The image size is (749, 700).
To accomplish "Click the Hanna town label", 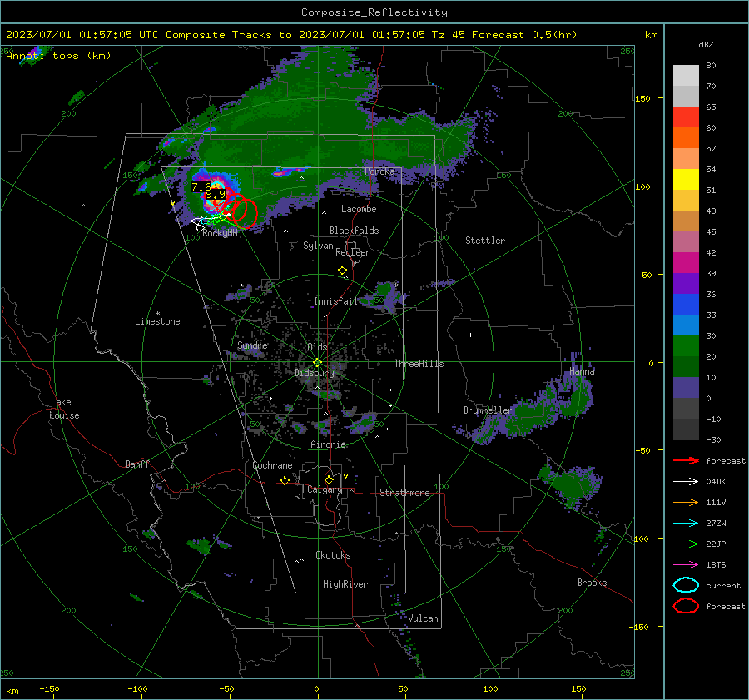I will (x=582, y=371).
